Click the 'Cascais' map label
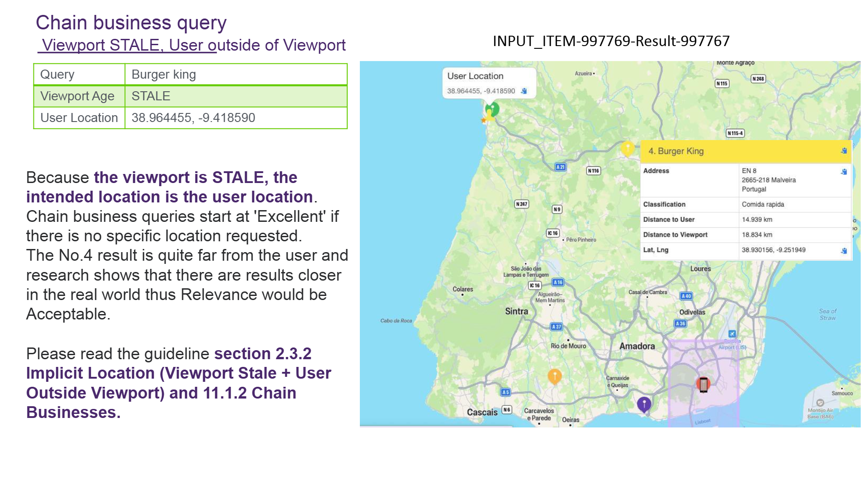Viewport: 868px width, 488px height. pos(482,412)
